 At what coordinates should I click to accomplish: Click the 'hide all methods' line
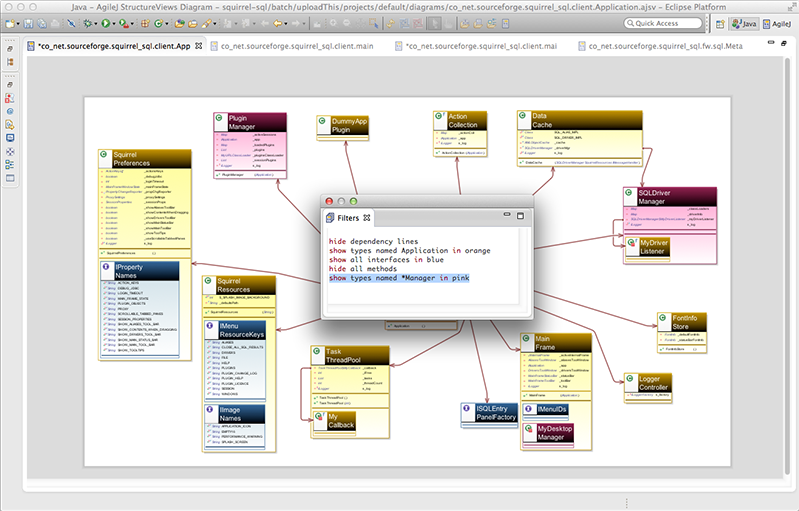tap(363, 269)
